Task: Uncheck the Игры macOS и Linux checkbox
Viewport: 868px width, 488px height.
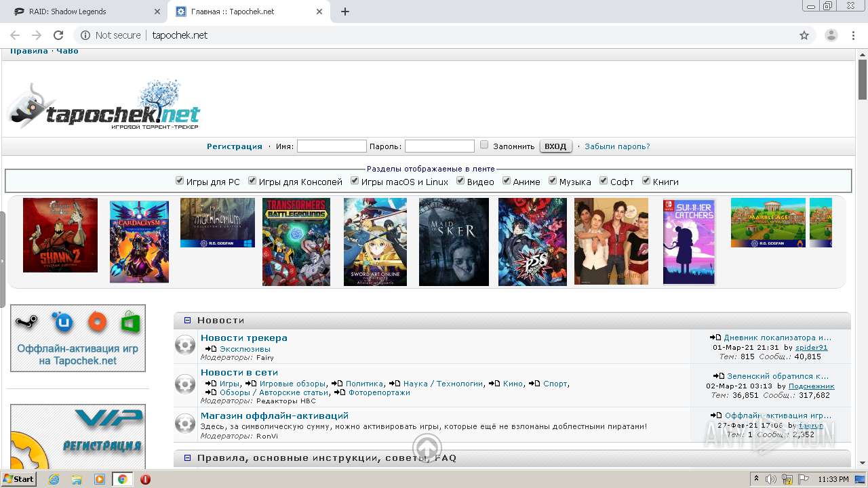Action: pos(355,180)
